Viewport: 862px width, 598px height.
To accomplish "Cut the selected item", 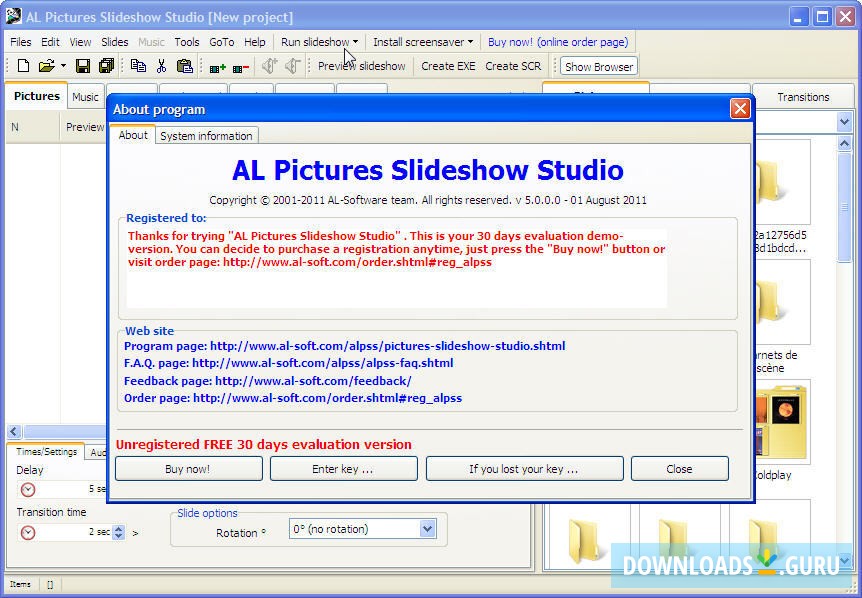I will click(x=162, y=66).
